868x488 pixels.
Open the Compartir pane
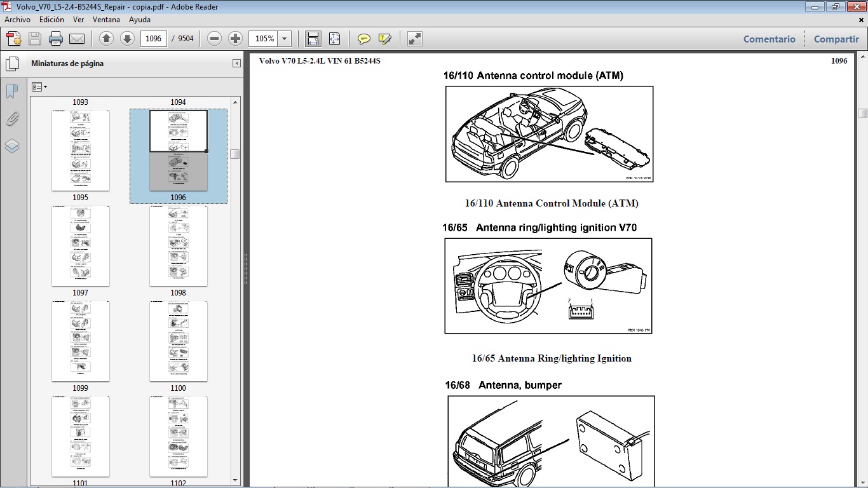coord(836,39)
